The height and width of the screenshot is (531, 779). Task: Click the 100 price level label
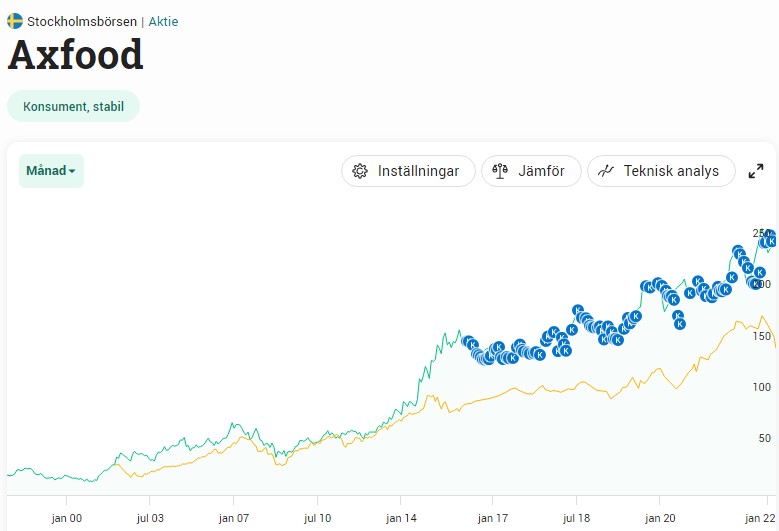click(x=763, y=387)
